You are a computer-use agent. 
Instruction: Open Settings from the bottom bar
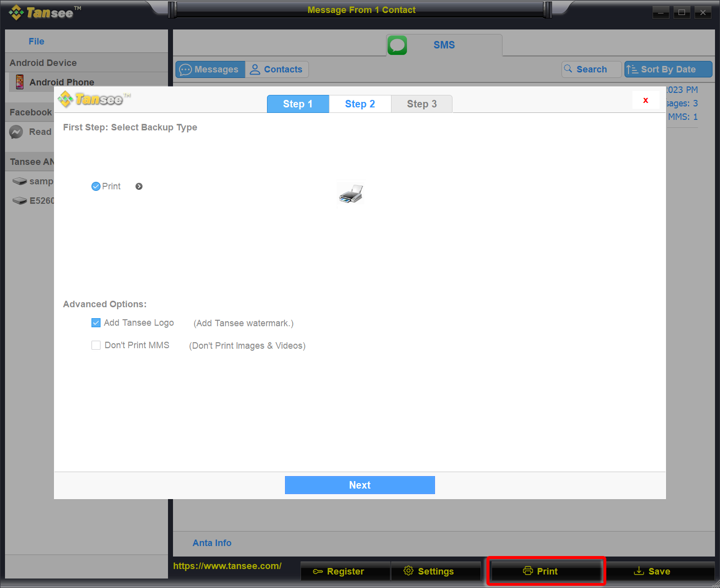pos(436,571)
